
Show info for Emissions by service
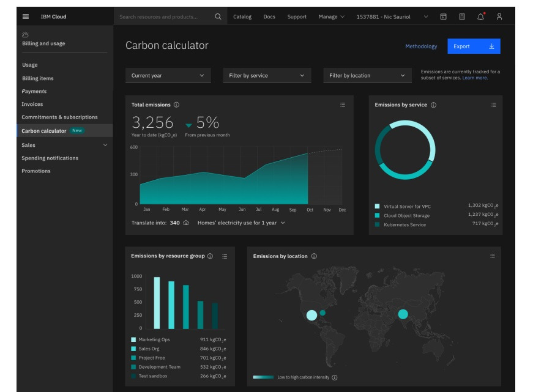pyautogui.click(x=433, y=105)
